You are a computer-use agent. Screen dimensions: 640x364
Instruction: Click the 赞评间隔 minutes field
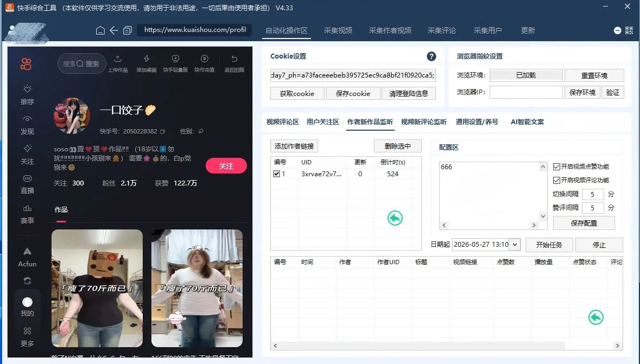click(593, 208)
